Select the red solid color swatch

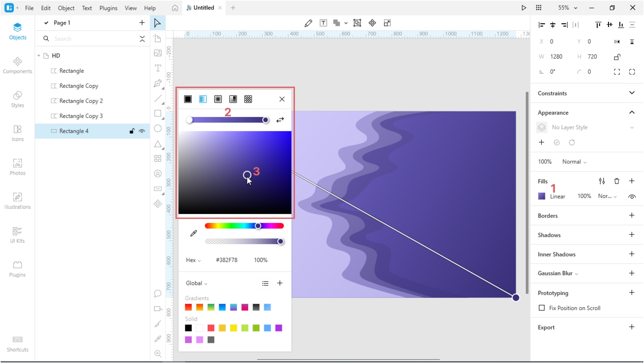211,328
